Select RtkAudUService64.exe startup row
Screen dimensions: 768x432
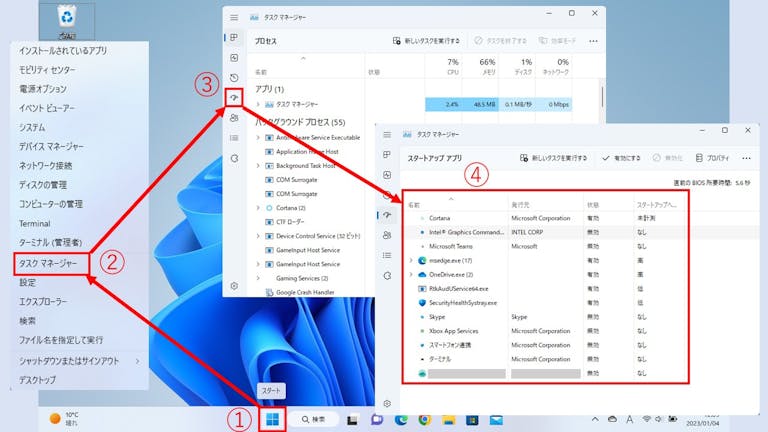pos(545,289)
